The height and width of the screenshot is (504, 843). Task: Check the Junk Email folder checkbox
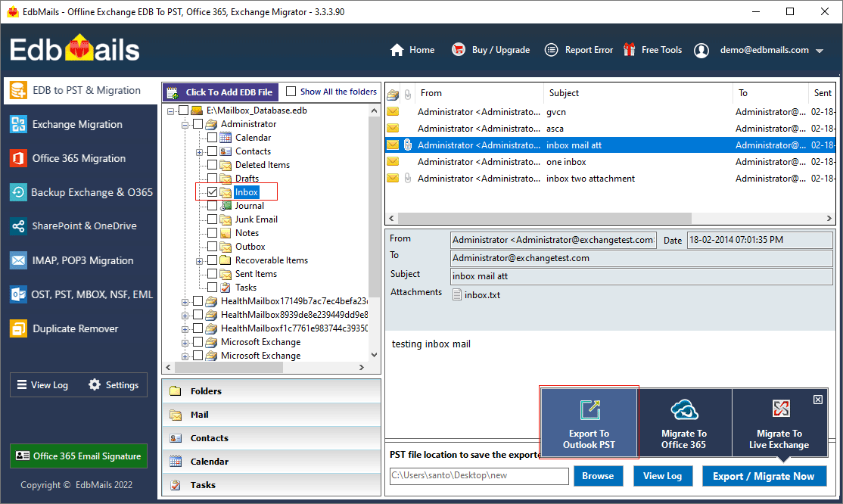click(213, 219)
